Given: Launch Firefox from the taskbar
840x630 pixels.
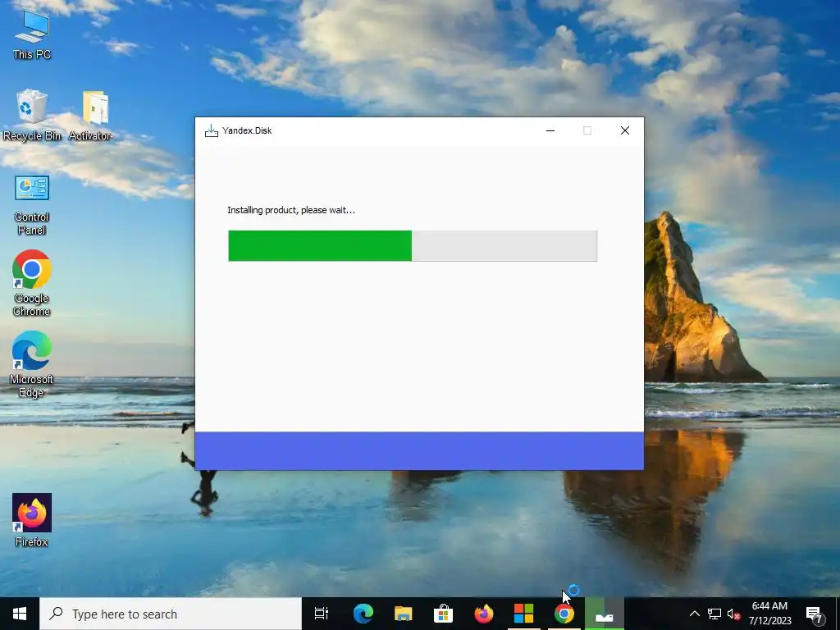Looking at the screenshot, I should coord(483,614).
